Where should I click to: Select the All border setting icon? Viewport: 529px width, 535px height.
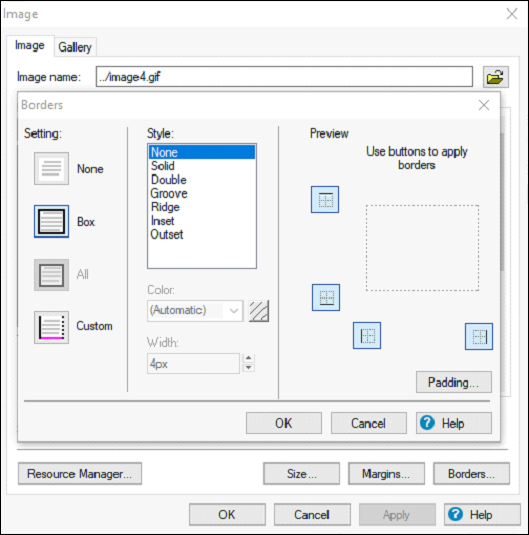pos(51,275)
